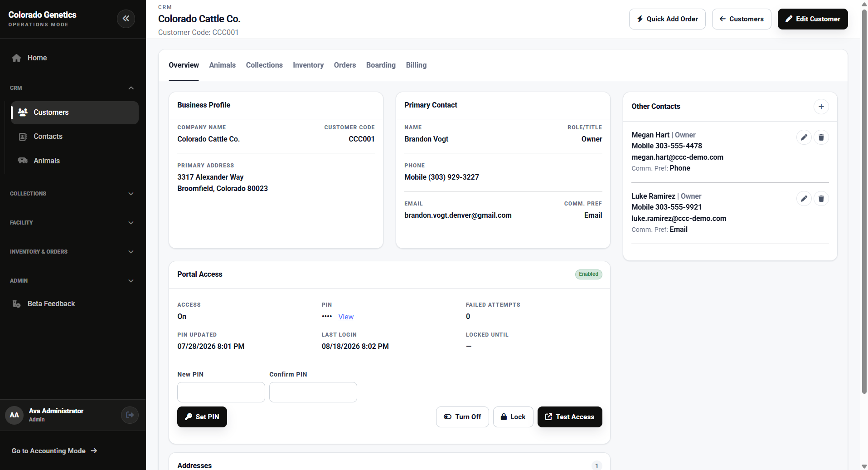Viewport: 868px width, 470px height.
Task: Switch to the Billing tab
Action: [x=416, y=65]
